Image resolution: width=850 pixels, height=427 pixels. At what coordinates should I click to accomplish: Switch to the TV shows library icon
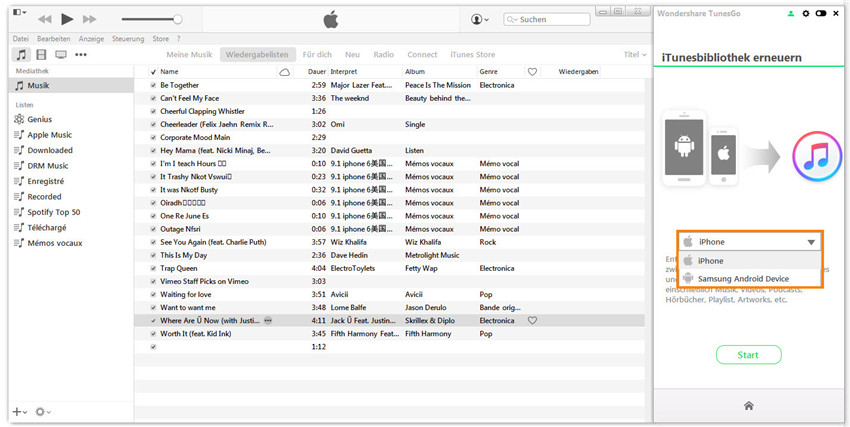61,55
